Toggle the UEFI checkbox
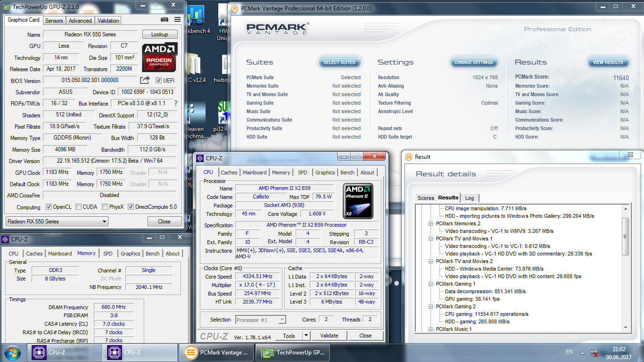The width and height of the screenshot is (644, 362). pyautogui.click(x=158, y=80)
